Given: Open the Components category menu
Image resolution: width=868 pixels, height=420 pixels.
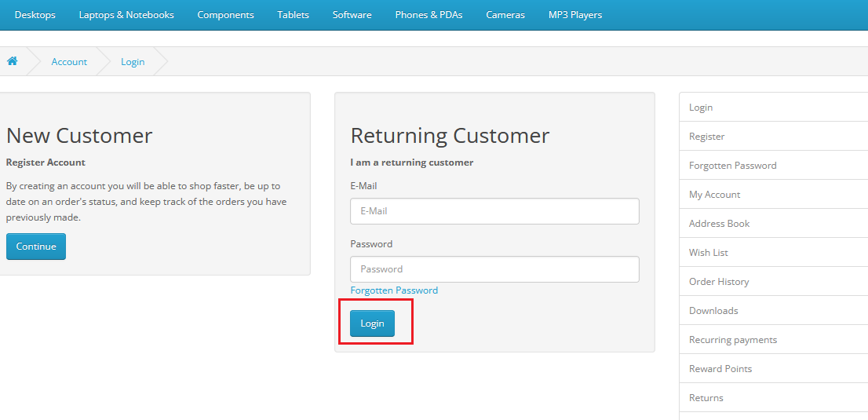Looking at the screenshot, I should (225, 15).
